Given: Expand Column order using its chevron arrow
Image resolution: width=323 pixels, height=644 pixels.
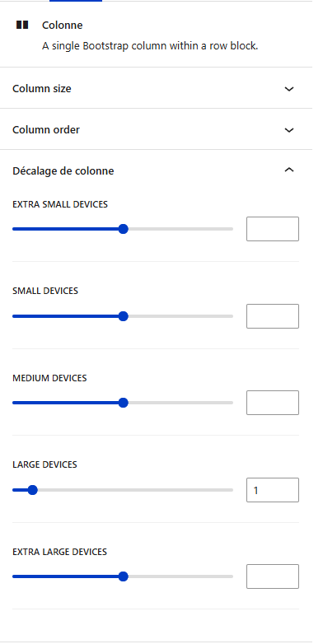Looking at the screenshot, I should pos(289,130).
